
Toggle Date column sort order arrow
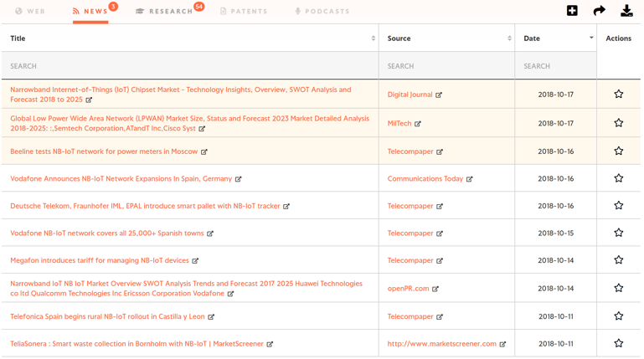pos(591,38)
